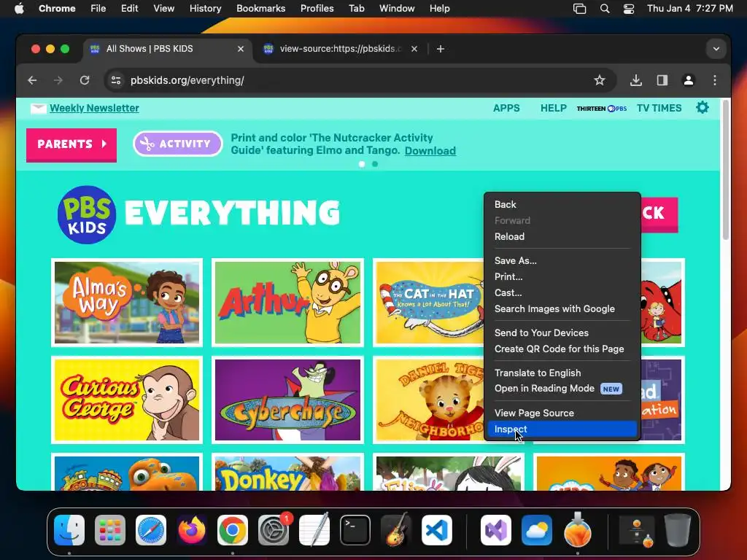Open Alma's Way show thumbnail
Screen dimensions: 747x560
point(127,303)
